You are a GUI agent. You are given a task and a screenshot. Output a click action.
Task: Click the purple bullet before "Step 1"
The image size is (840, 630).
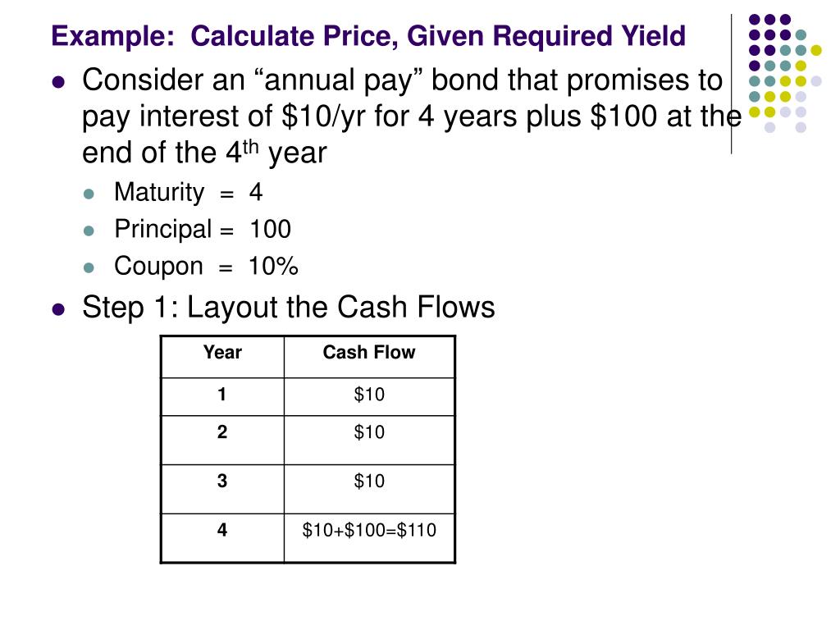coord(58,309)
